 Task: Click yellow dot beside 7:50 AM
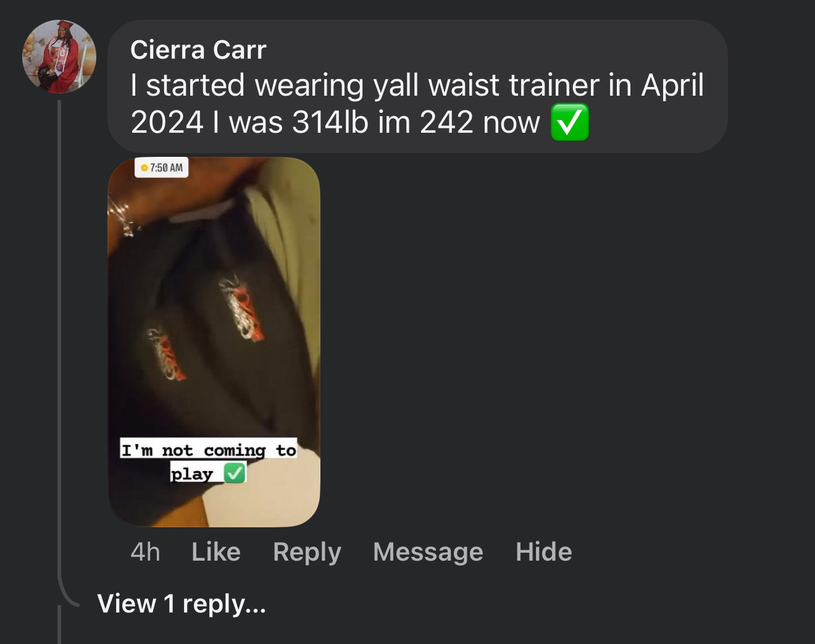point(144,168)
